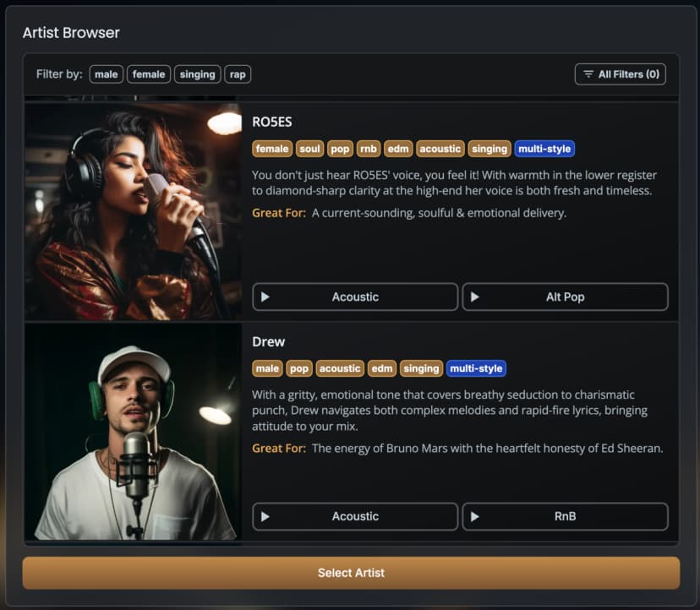Click the male tag on Drew
700x610 pixels.
point(267,368)
